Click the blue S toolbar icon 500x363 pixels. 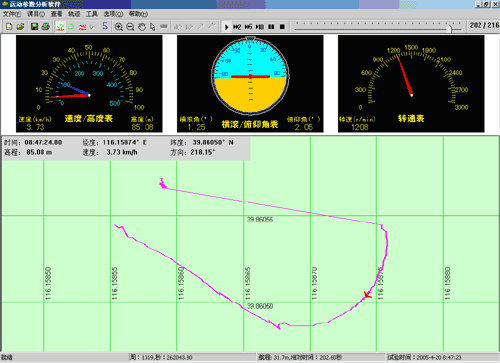pyautogui.click(x=105, y=26)
